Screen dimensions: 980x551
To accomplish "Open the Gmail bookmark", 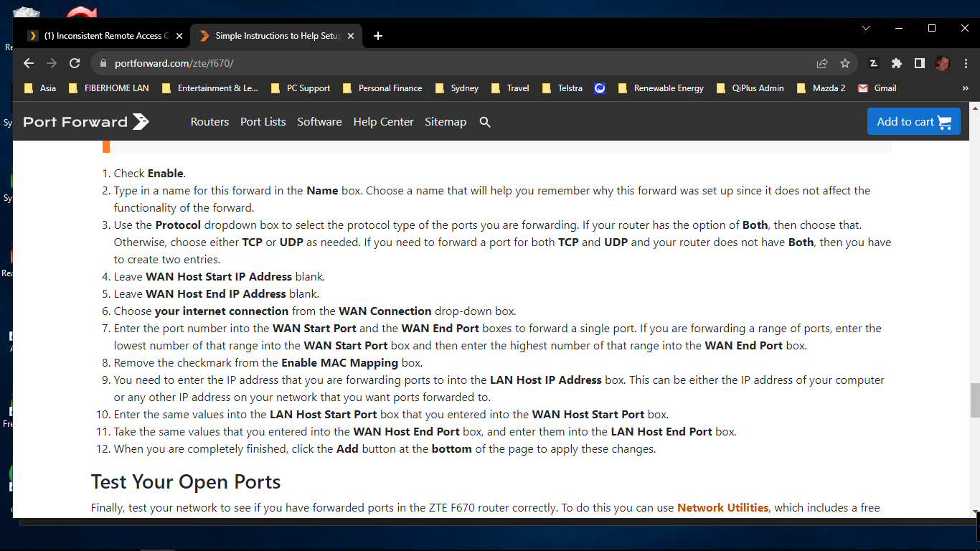I will [x=877, y=88].
